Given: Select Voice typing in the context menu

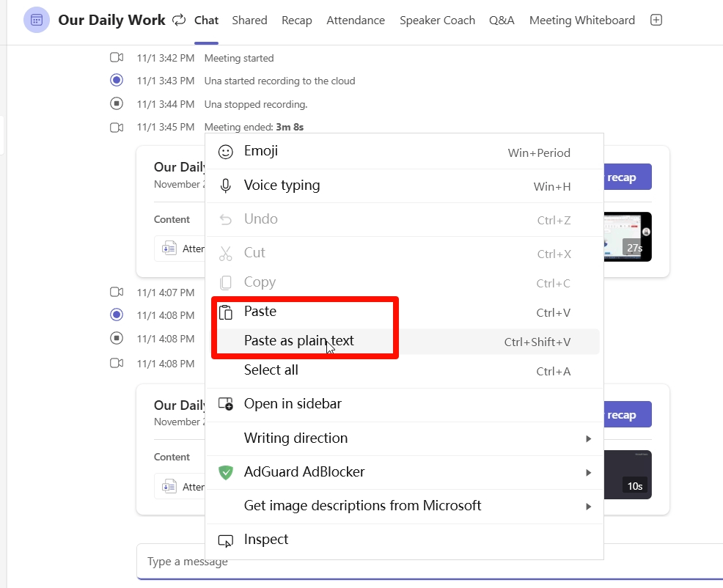Looking at the screenshot, I should click(x=404, y=185).
